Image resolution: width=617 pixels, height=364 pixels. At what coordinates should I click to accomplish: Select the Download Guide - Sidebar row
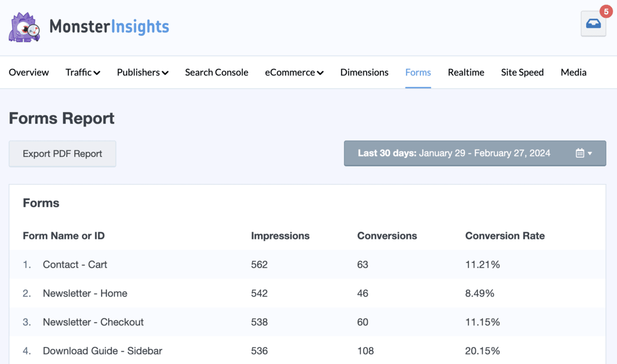(102, 351)
